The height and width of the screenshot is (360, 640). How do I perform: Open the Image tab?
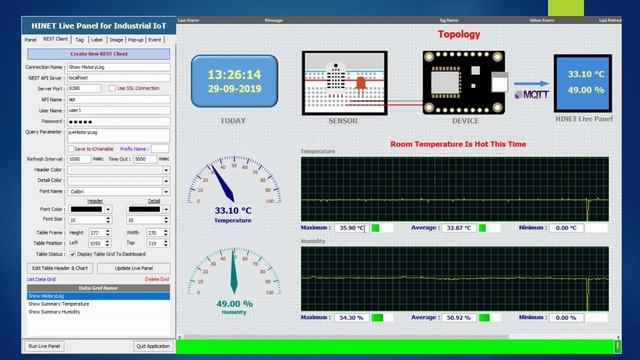pos(116,40)
